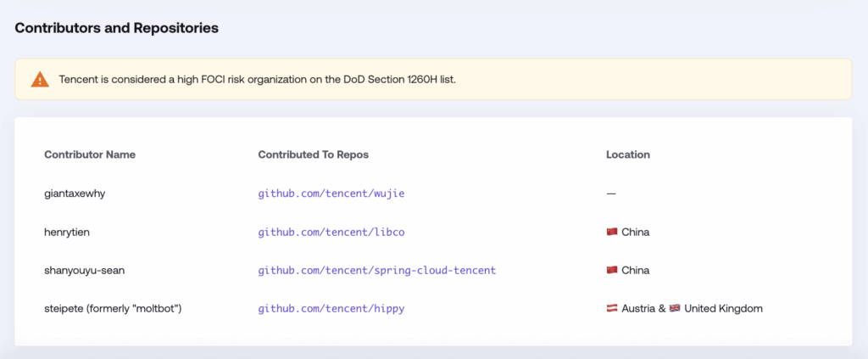The width and height of the screenshot is (868, 359).
Task: Select the Contributor Name column header
Action: pos(90,154)
